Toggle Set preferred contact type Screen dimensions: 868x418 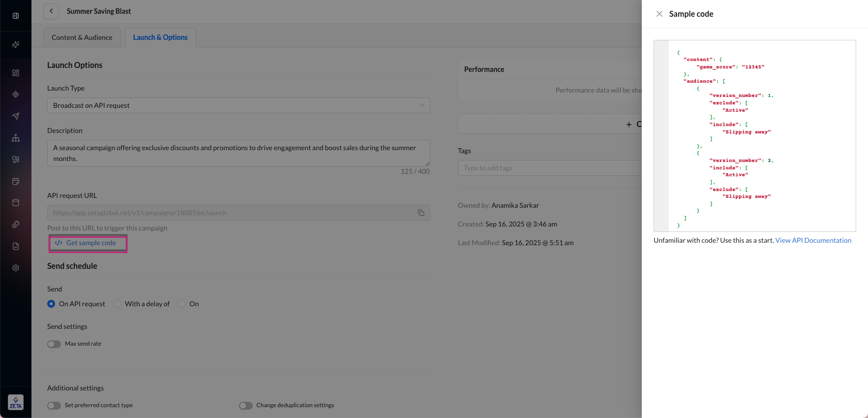54,406
